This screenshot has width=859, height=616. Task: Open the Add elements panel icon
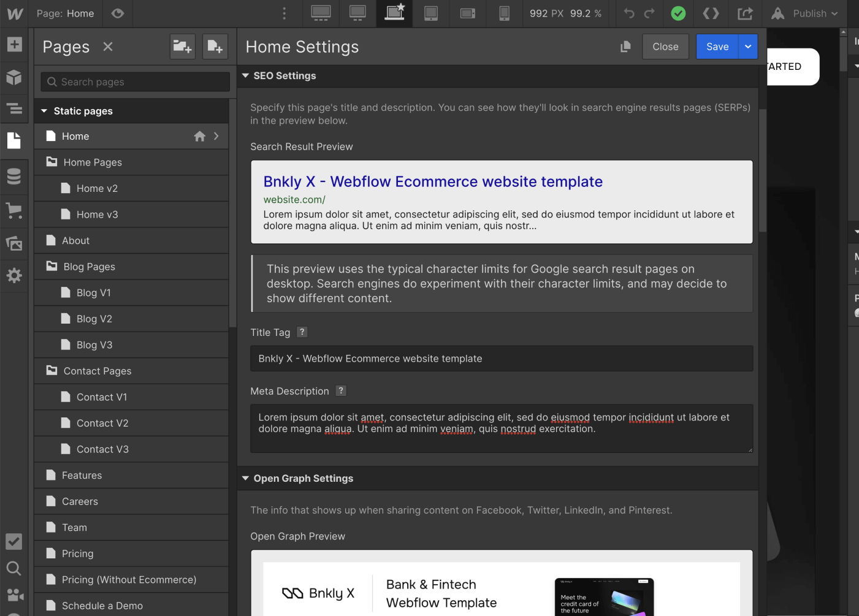(14, 44)
